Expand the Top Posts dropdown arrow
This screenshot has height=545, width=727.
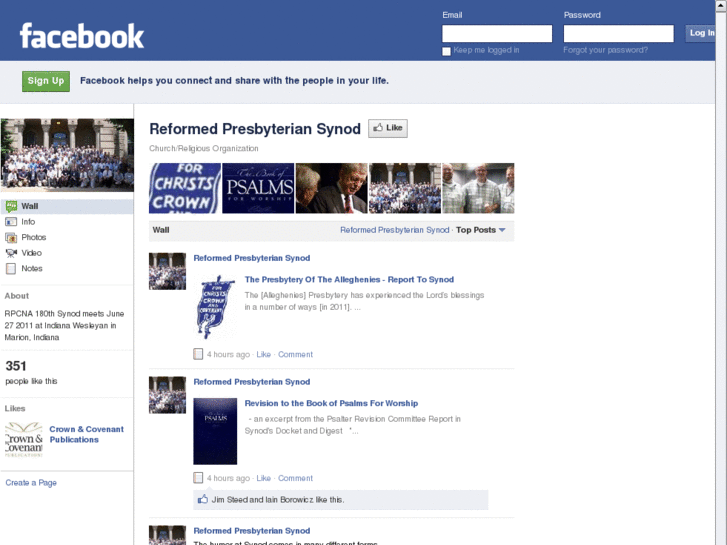(502, 230)
